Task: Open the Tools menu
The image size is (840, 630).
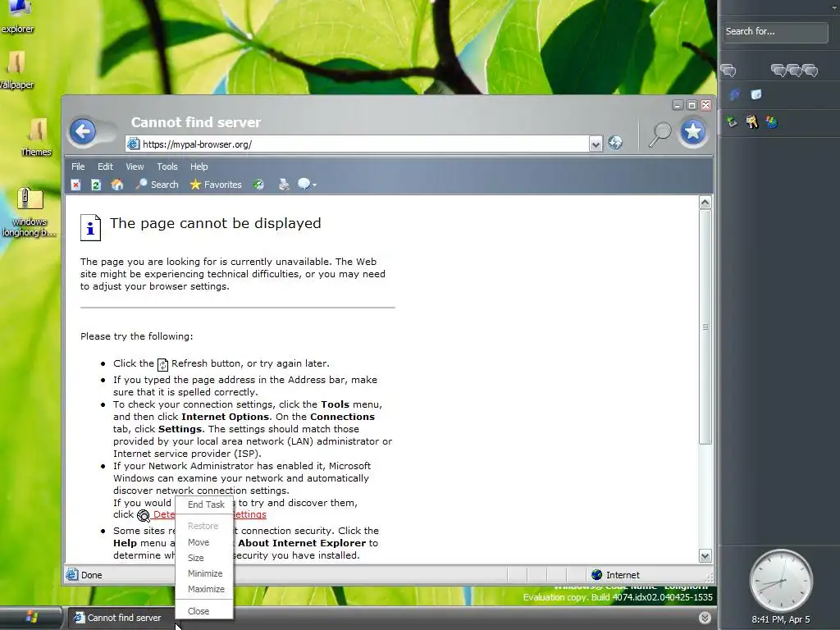Action: [167, 167]
